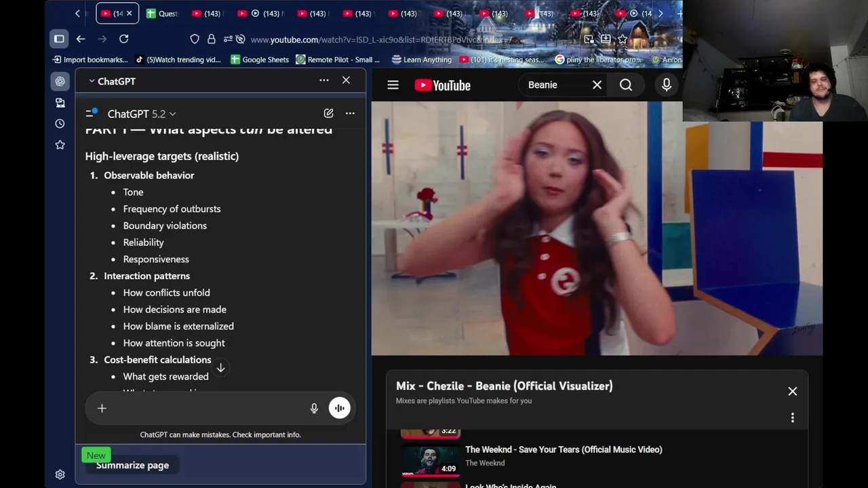The image size is (868, 488).
Task: Select 'Frequency of outbursts' bullet text
Action: (x=172, y=209)
